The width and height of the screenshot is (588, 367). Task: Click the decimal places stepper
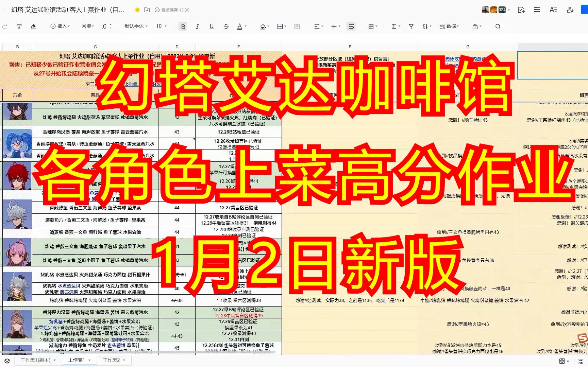106,26
